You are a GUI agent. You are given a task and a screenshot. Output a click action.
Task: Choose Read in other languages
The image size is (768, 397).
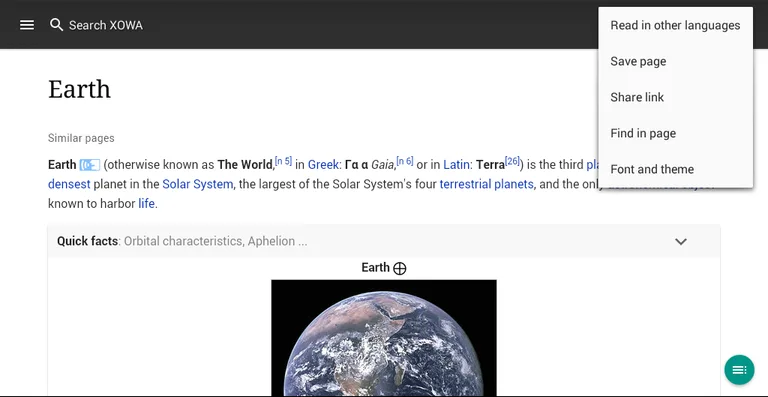[675, 25]
